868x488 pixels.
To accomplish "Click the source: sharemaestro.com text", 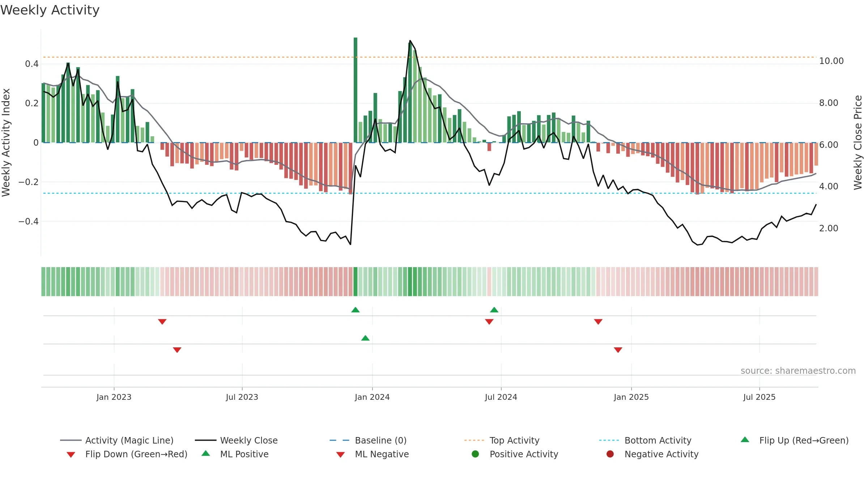I will (798, 371).
